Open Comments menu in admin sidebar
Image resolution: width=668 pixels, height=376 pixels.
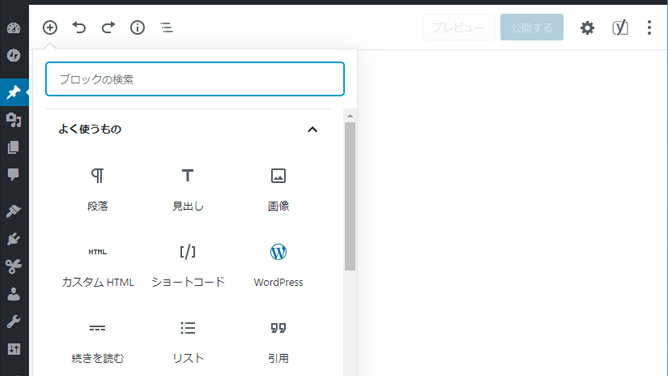pyautogui.click(x=14, y=175)
